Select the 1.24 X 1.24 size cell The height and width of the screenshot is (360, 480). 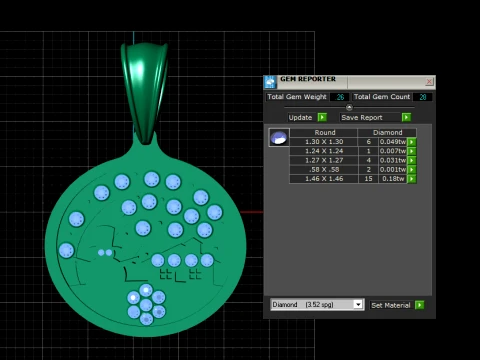point(324,151)
